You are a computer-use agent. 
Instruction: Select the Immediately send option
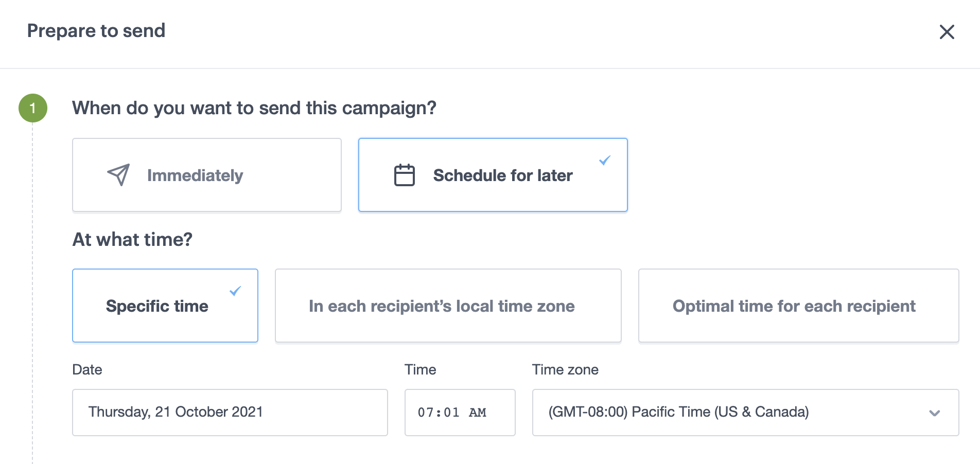click(x=206, y=175)
